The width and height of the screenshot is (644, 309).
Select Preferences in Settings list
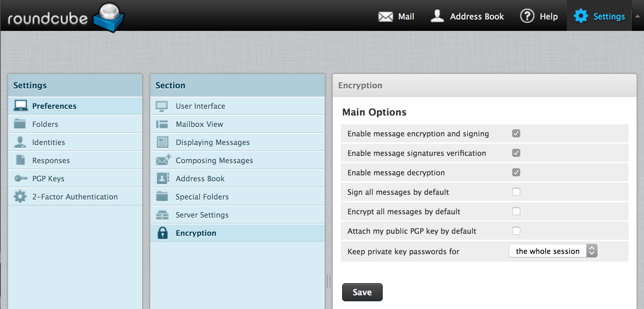point(75,106)
